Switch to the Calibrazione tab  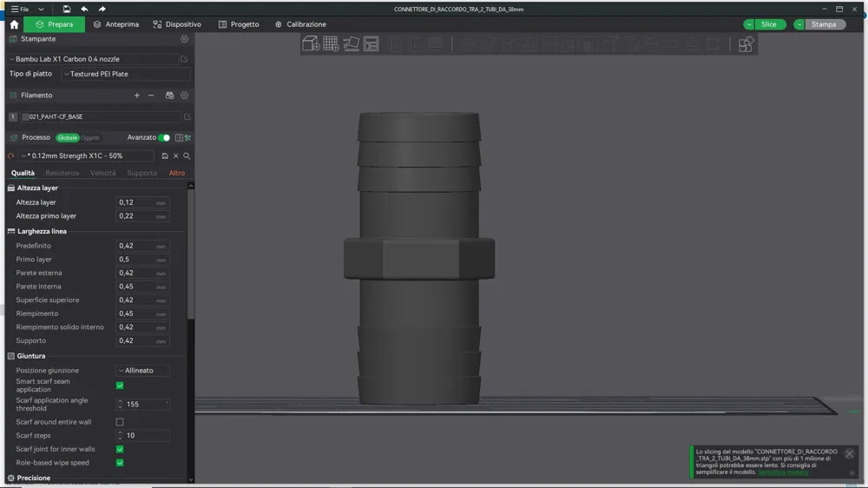pyautogui.click(x=300, y=24)
